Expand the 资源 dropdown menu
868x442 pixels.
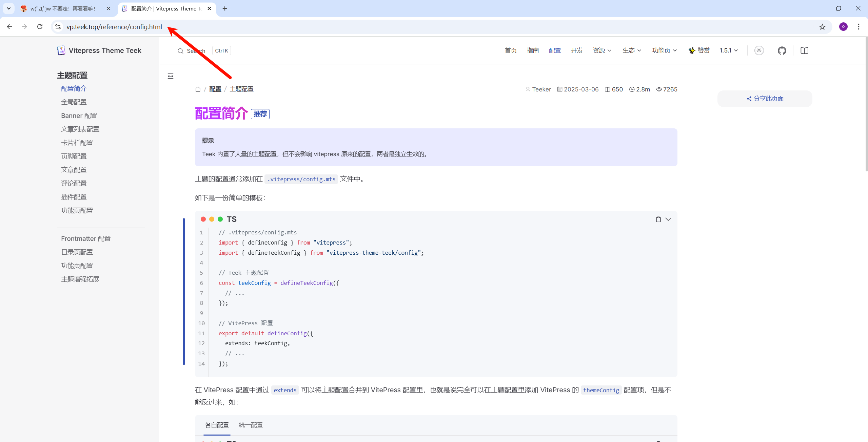tap(602, 51)
